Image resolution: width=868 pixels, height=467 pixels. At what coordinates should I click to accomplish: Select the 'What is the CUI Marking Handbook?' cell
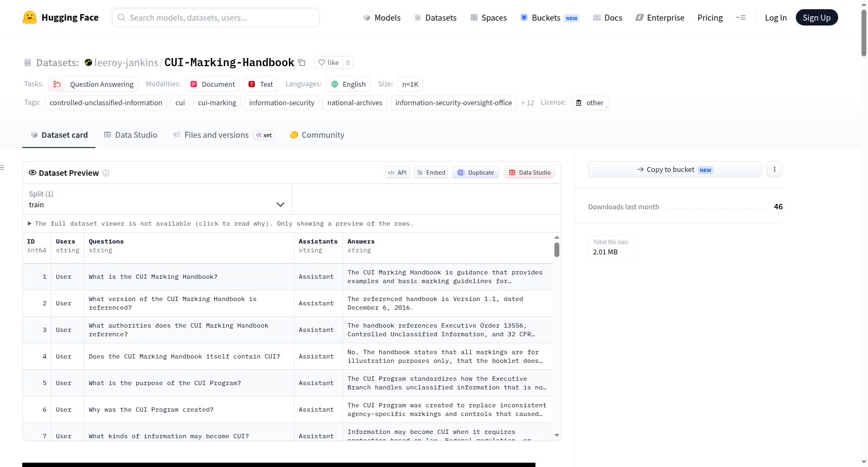189,277
